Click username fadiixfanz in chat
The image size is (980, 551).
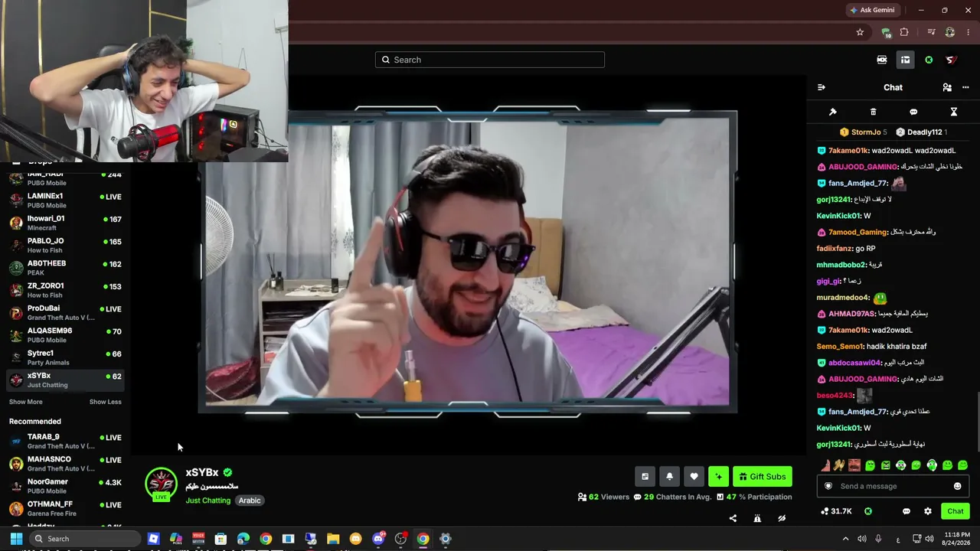click(835, 249)
